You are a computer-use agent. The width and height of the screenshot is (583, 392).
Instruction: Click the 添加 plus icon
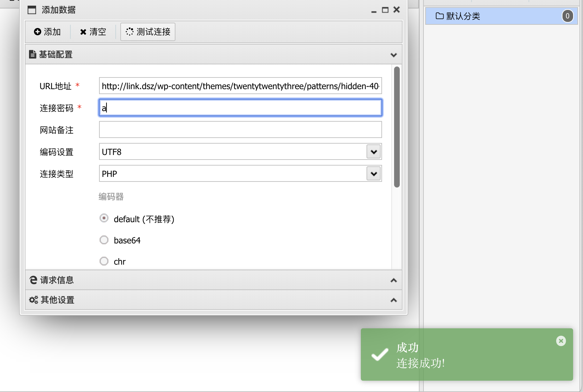click(37, 32)
